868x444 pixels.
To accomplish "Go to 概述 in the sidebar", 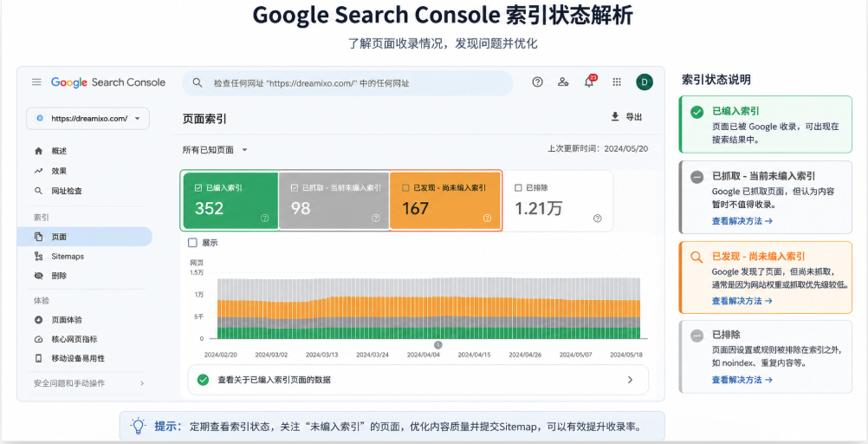I will pos(59,151).
